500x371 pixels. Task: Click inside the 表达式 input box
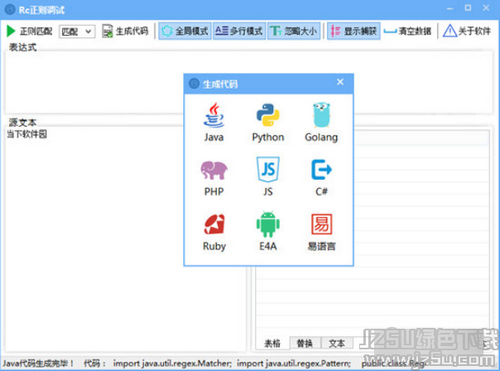[248, 82]
